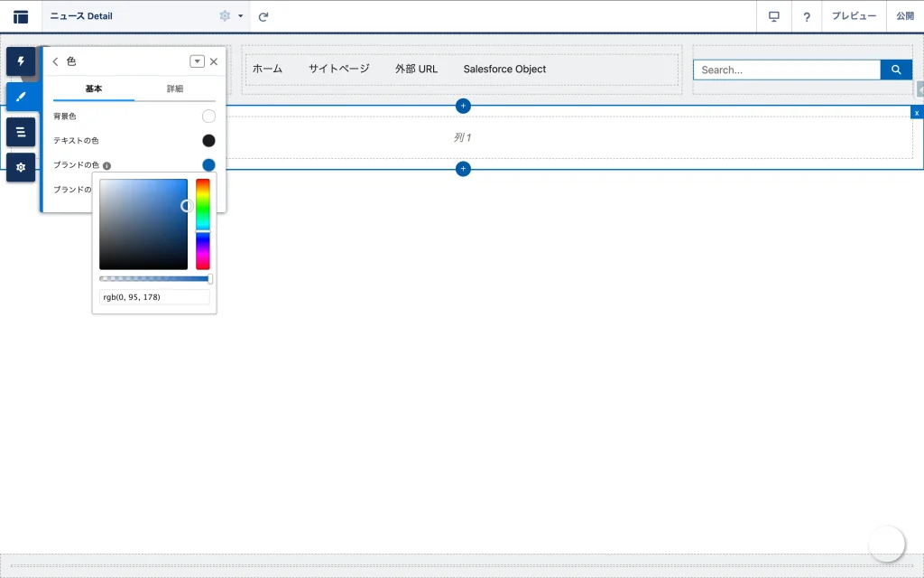
Task: Open the Settings gear in left sidebar
Action: coord(21,167)
